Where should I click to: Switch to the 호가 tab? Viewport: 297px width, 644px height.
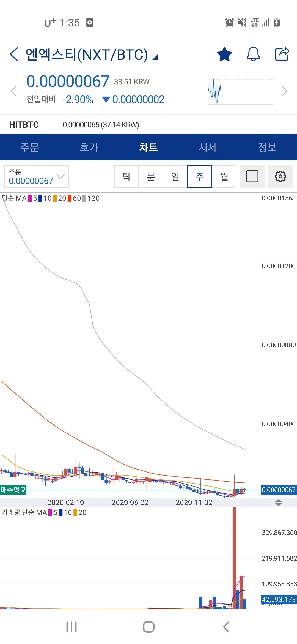tap(89, 147)
